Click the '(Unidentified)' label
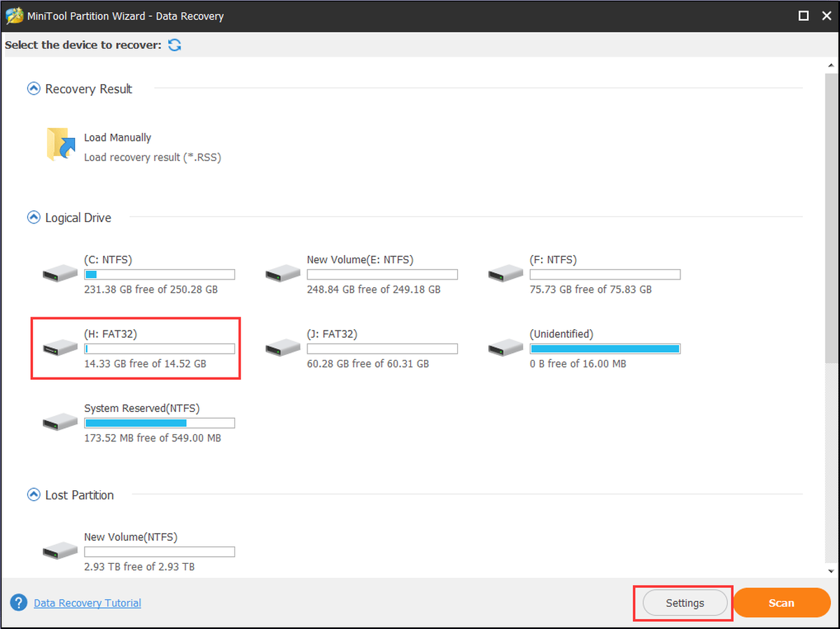Image resolution: width=840 pixels, height=629 pixels. [561, 334]
